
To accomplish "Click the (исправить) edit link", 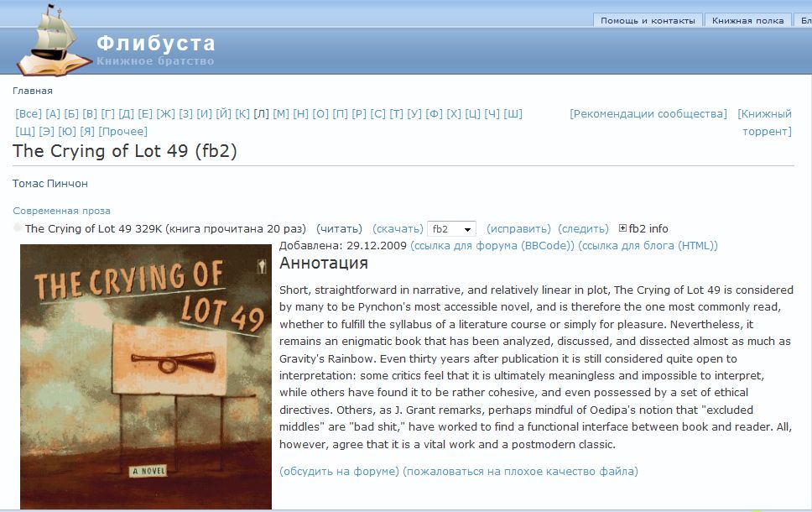I will [x=518, y=228].
